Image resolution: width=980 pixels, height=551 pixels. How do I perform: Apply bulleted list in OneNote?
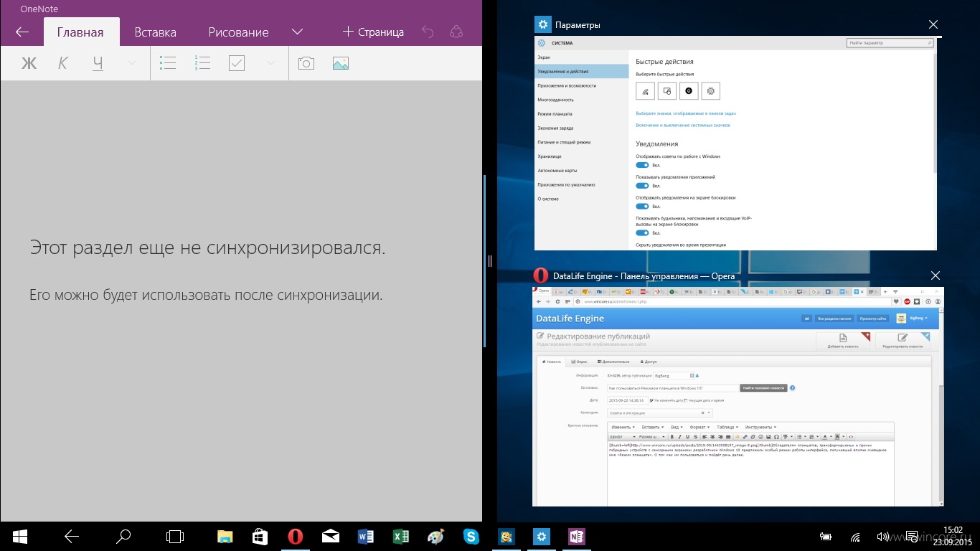click(168, 63)
